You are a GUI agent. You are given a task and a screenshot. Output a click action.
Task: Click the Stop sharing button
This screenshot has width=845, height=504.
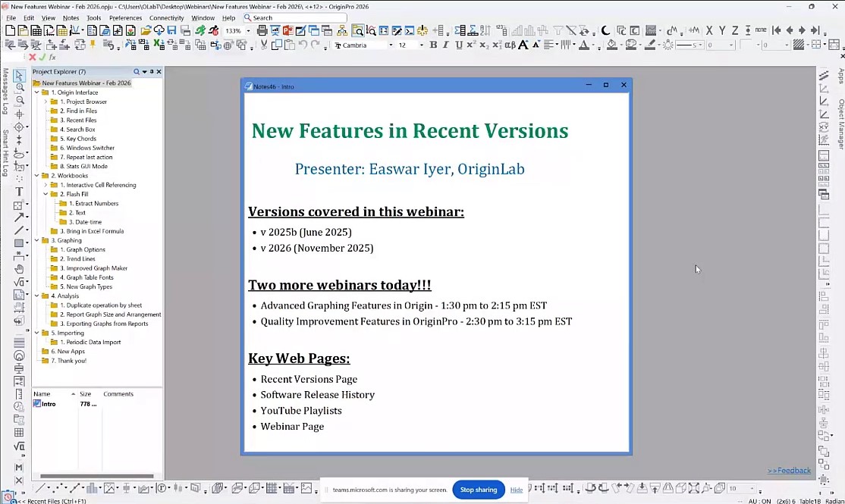[x=478, y=490]
